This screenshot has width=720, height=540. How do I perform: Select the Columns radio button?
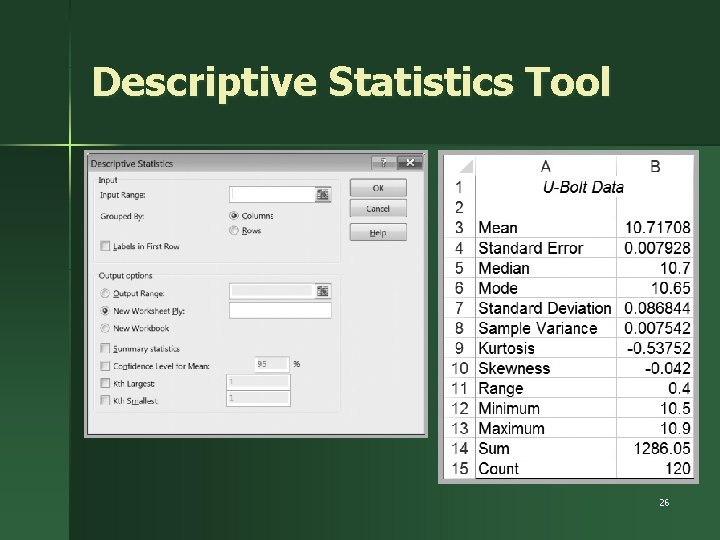click(x=234, y=215)
